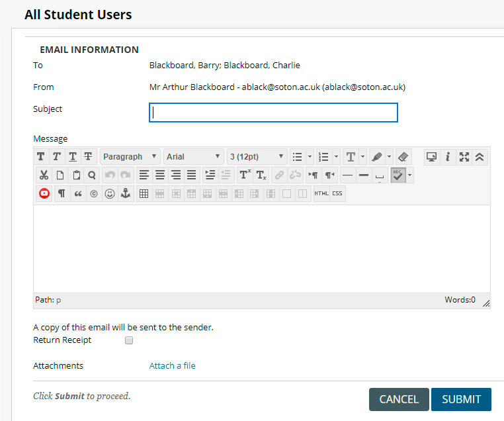
Task: Toggle strikethrough text formatting
Action: pos(88,157)
